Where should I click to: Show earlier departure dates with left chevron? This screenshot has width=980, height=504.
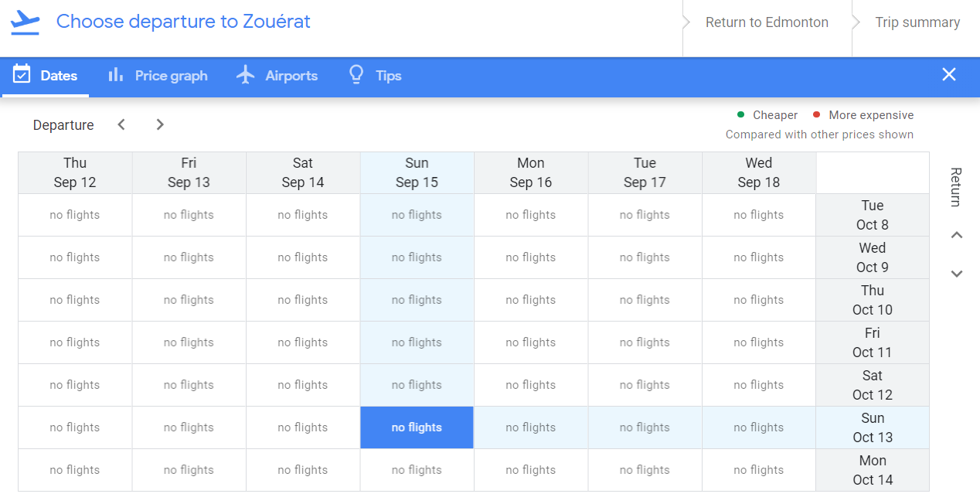point(121,124)
